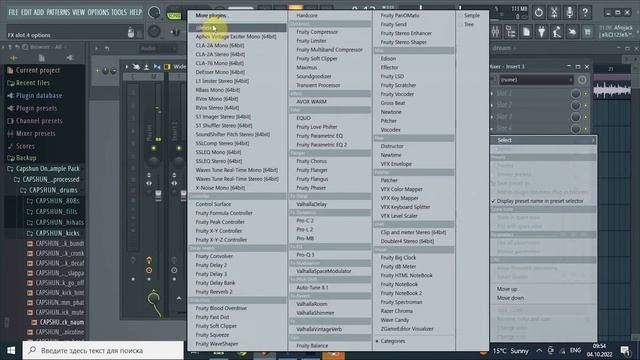The image size is (640, 360).
Task: Expand Slot 3 options arrow in mixer
Action: click(x=492, y=117)
